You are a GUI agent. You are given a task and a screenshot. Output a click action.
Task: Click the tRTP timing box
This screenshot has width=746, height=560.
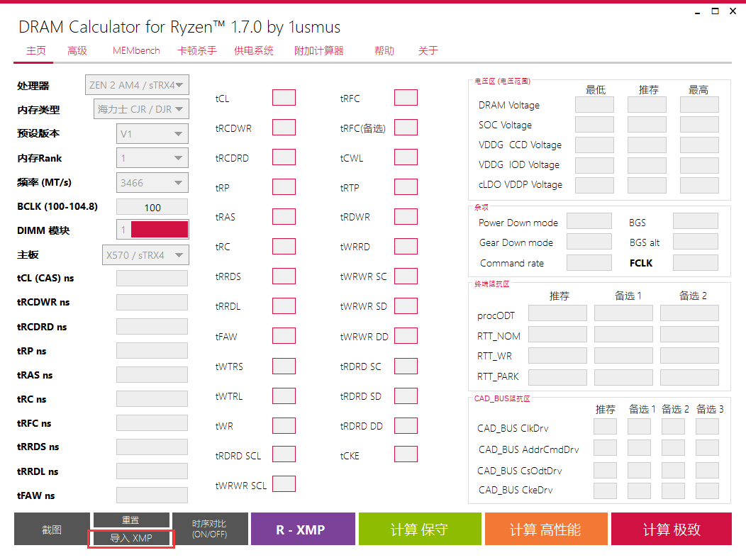click(x=406, y=187)
